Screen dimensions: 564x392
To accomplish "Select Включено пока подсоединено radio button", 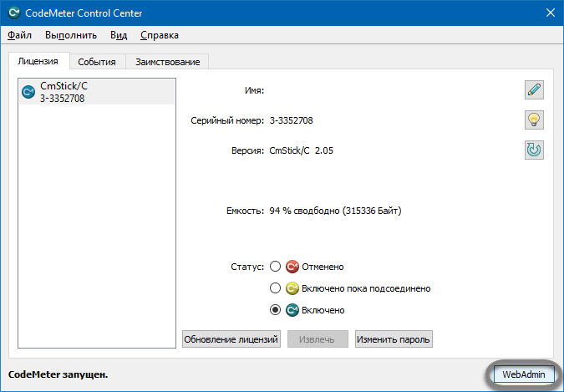I will coord(275,288).
